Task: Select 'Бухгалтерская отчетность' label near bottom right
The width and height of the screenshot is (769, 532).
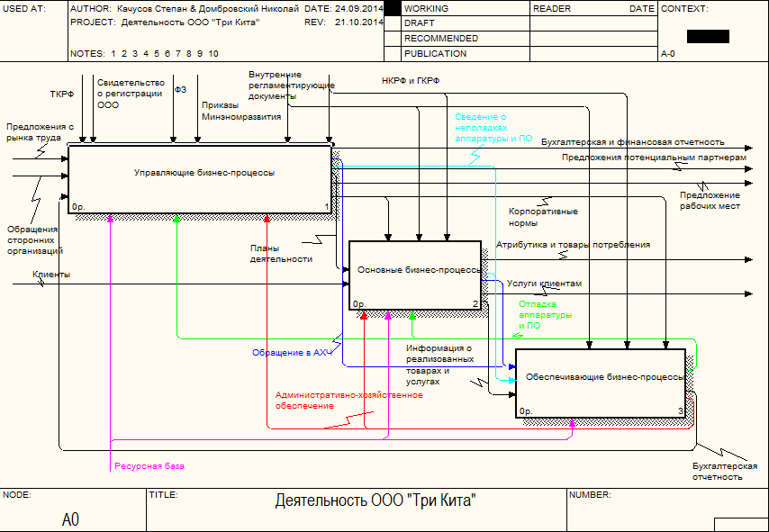Action: point(725,471)
